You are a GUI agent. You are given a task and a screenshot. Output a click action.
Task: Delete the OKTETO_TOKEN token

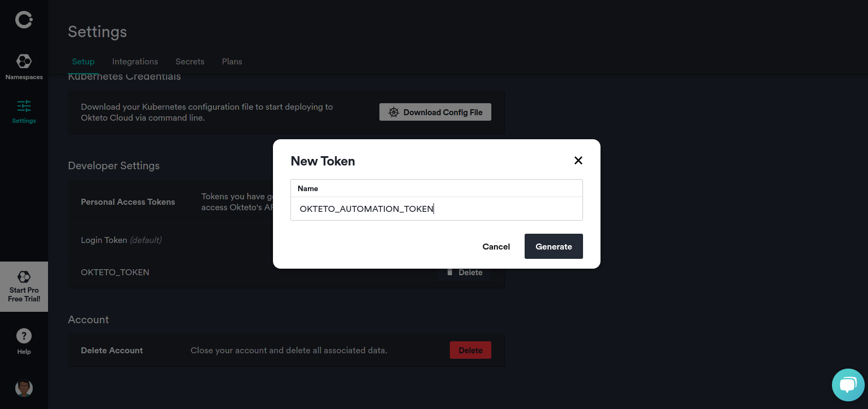pyautogui.click(x=465, y=272)
